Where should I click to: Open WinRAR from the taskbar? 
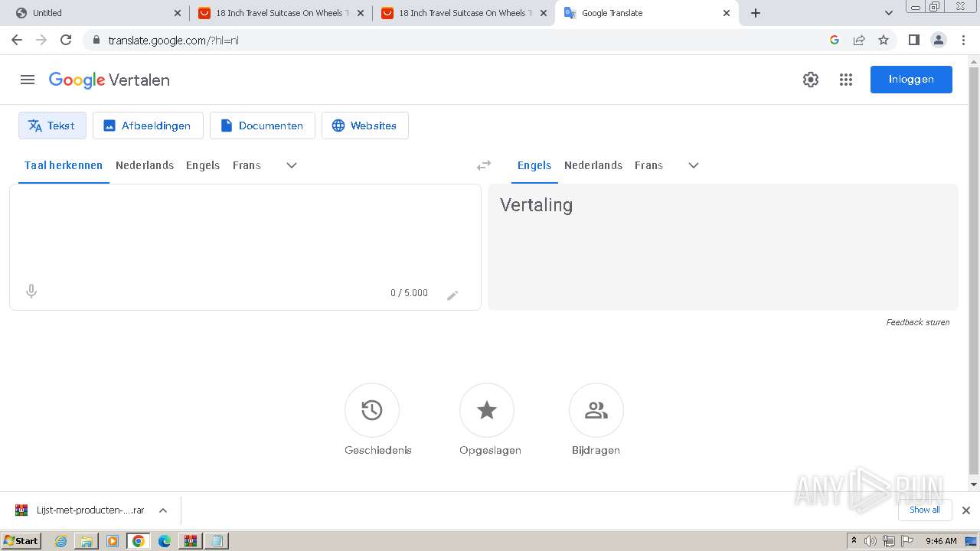coord(191,541)
